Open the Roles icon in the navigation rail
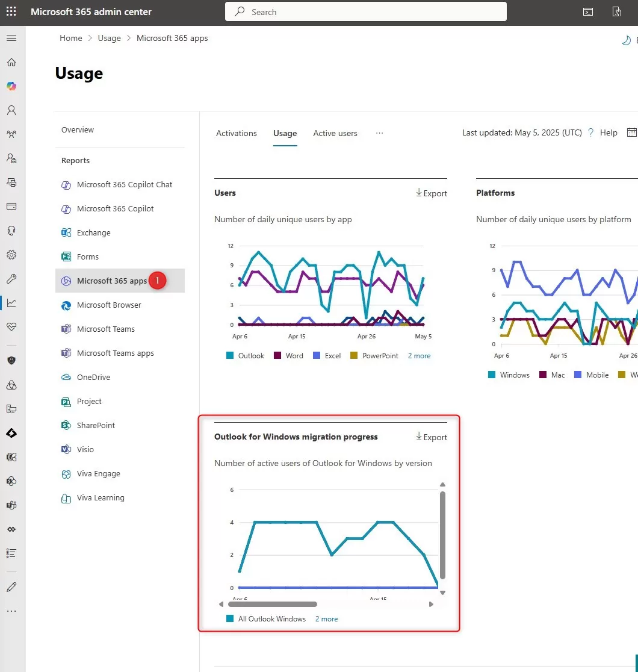638x672 pixels. 11,158
